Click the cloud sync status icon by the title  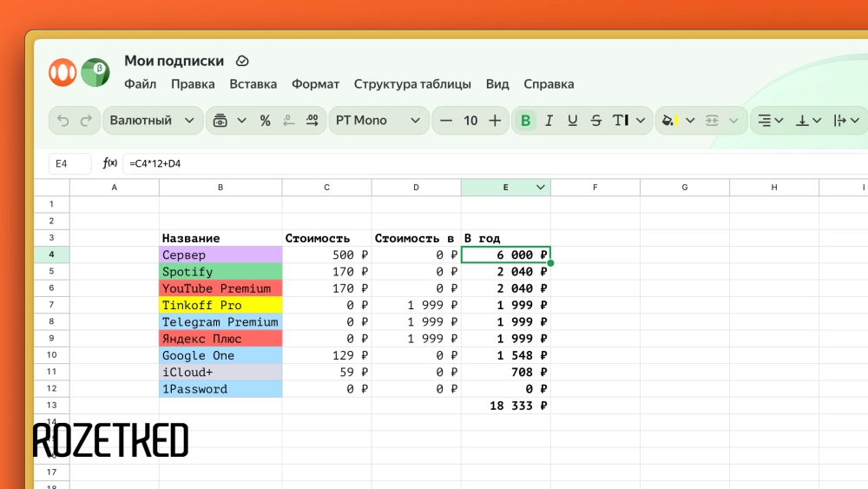[242, 61]
